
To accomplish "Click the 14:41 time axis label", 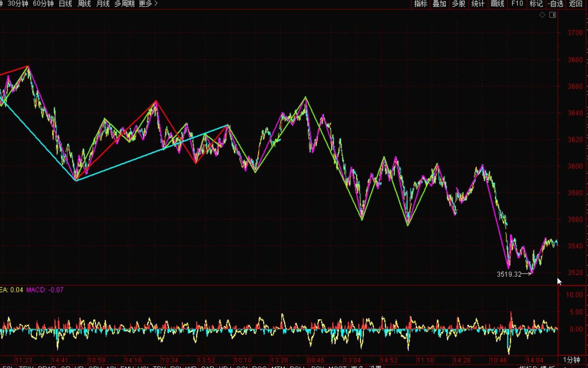I will click(60, 360).
